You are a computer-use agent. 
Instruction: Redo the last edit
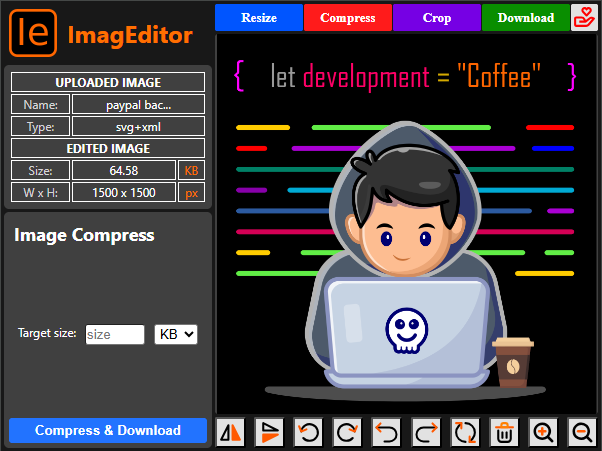tap(426, 432)
